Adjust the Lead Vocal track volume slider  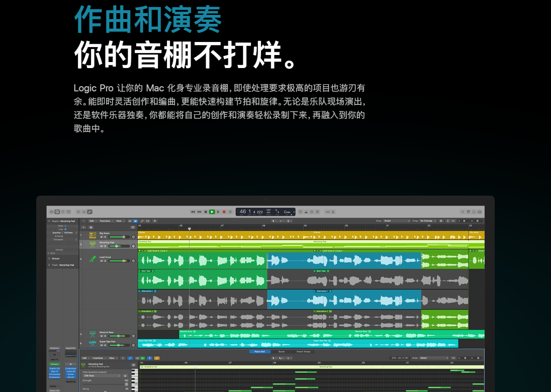point(120,261)
